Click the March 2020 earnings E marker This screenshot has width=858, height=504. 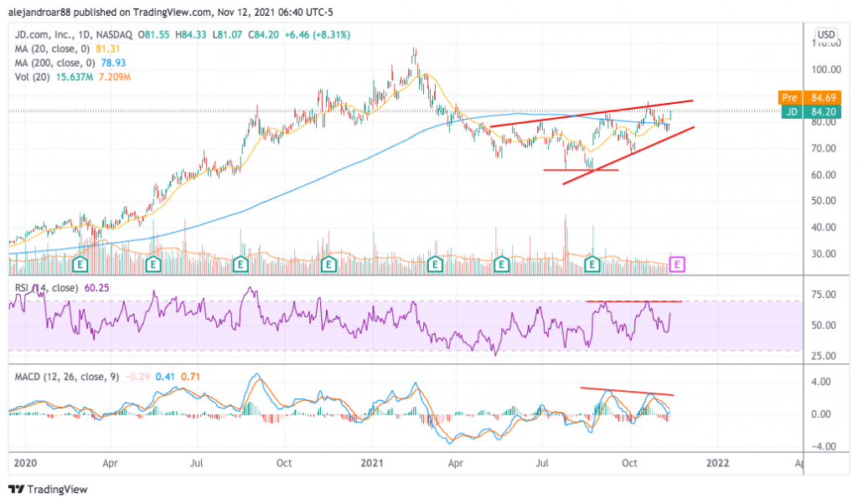pos(80,265)
